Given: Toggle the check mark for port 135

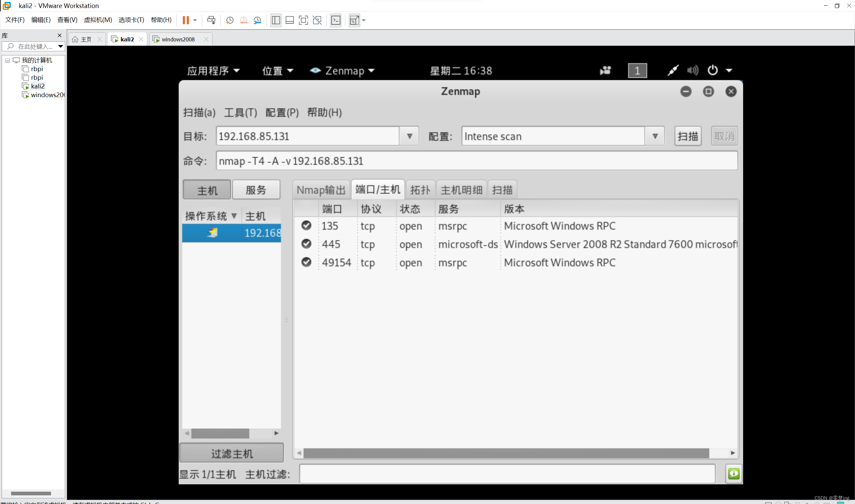Looking at the screenshot, I should pos(306,226).
